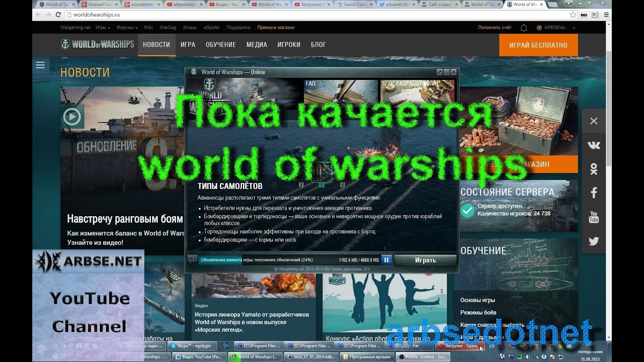The height and width of the screenshot is (362, 644).
Task: Expand the Игры dropdown in top bar
Action: 103,28
